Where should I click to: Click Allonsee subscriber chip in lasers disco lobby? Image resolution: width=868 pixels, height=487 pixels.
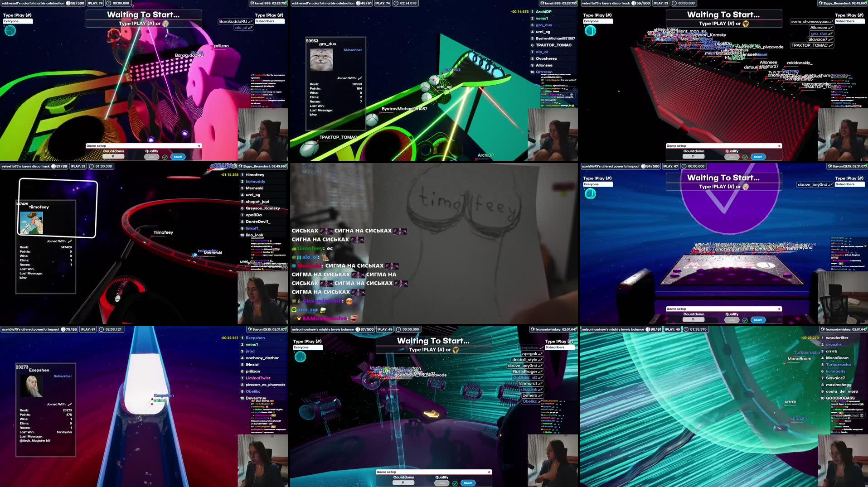point(821,28)
